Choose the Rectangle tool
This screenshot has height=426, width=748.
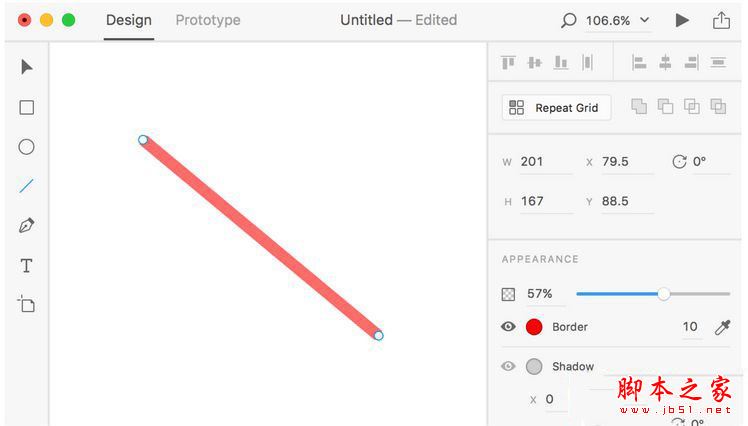click(x=27, y=107)
